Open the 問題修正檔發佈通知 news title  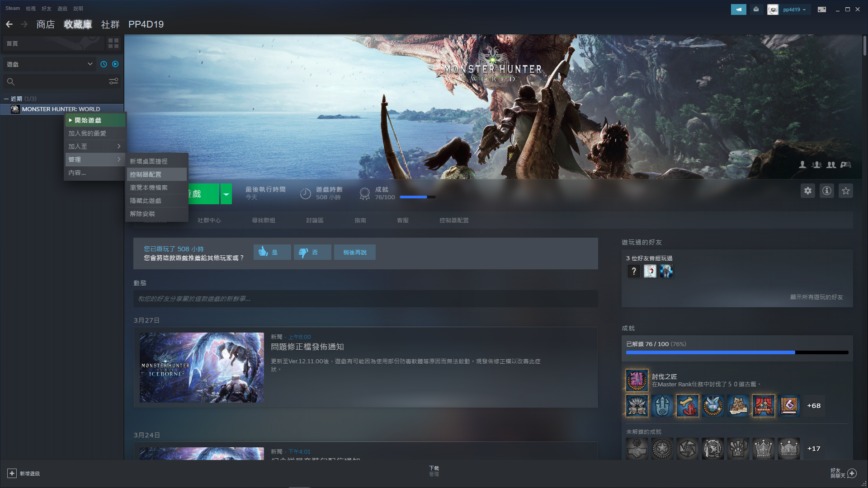click(x=307, y=347)
